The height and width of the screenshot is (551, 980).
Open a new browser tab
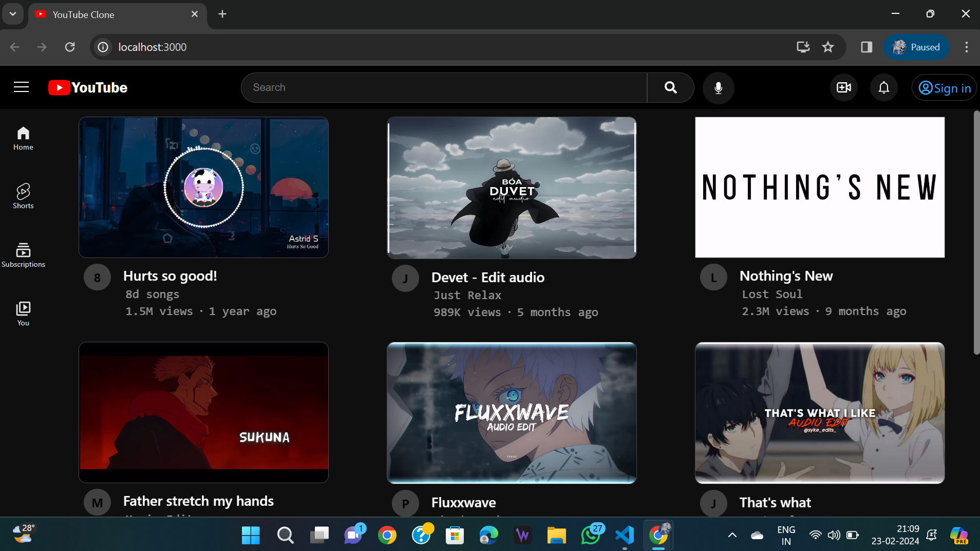222,14
